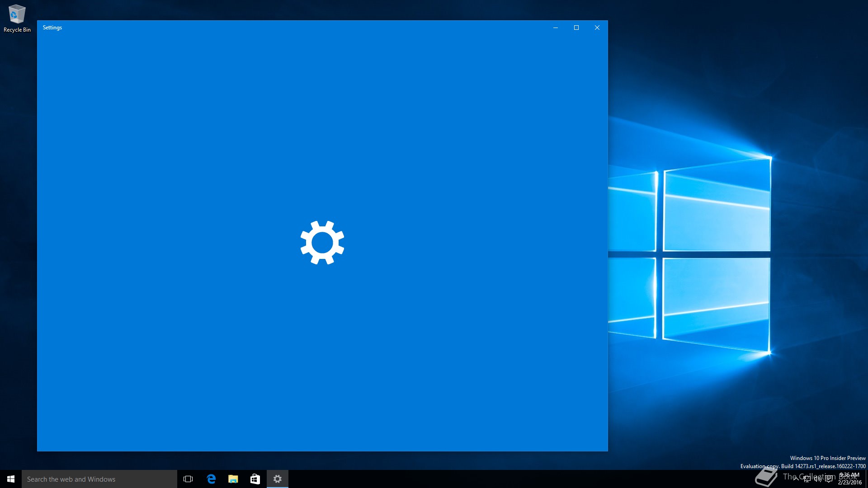Screen dimensions: 868x488
Task: Minimize the Settings window
Action: point(556,28)
